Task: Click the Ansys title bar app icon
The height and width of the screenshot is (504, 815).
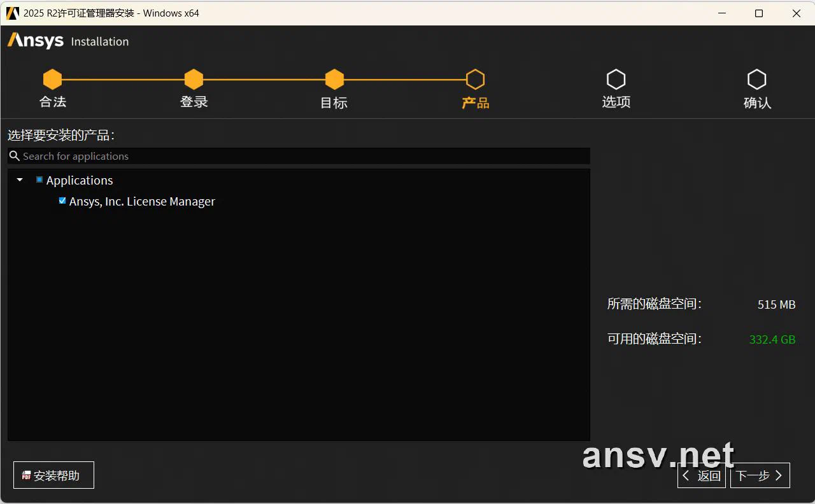Action: pos(13,13)
